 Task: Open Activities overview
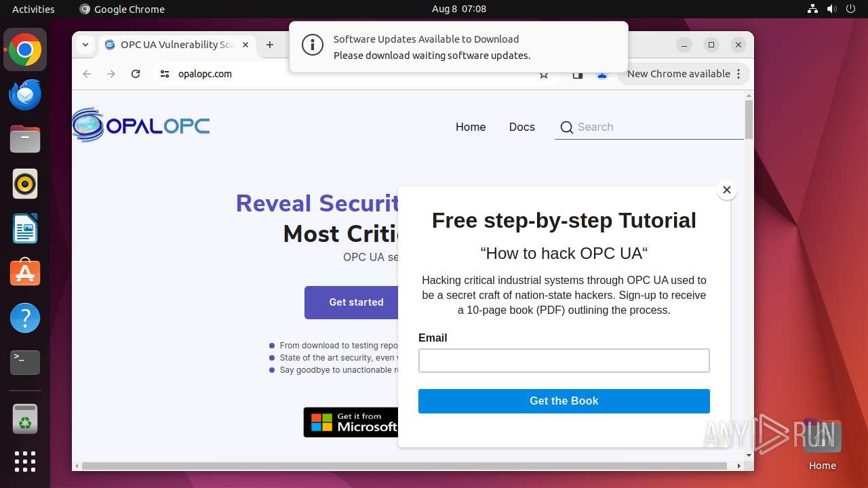33,9
